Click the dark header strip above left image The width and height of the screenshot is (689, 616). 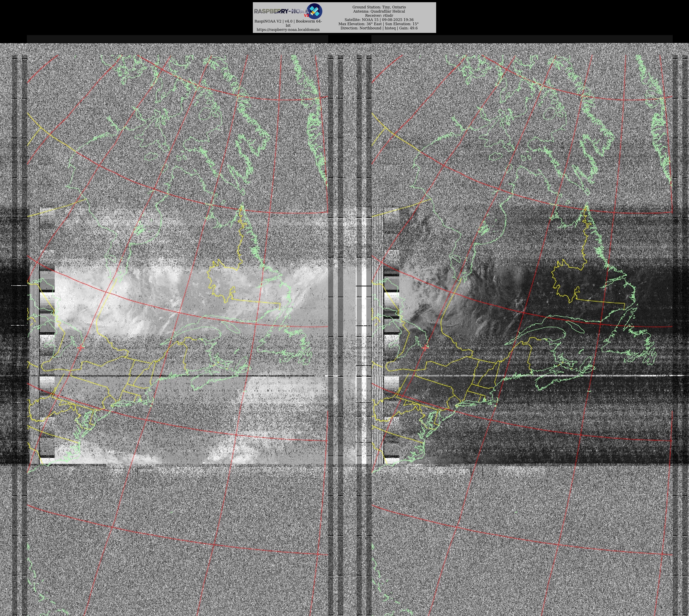point(177,39)
